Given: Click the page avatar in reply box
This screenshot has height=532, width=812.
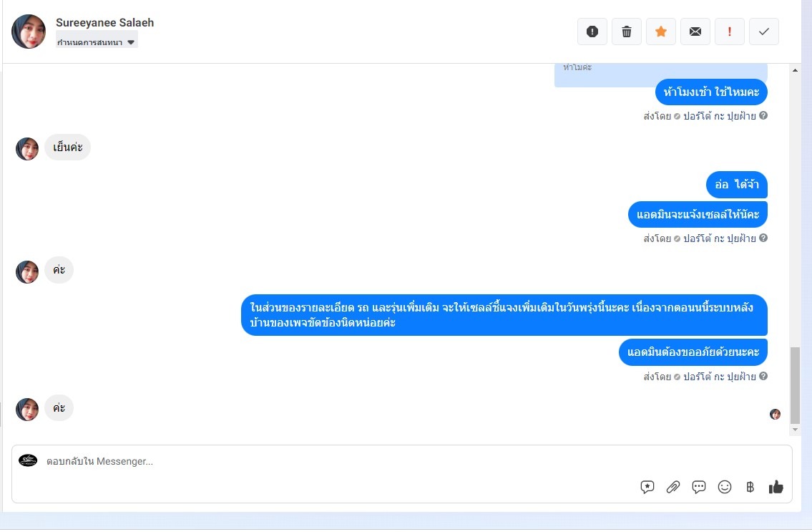Looking at the screenshot, I should pos(28,460).
